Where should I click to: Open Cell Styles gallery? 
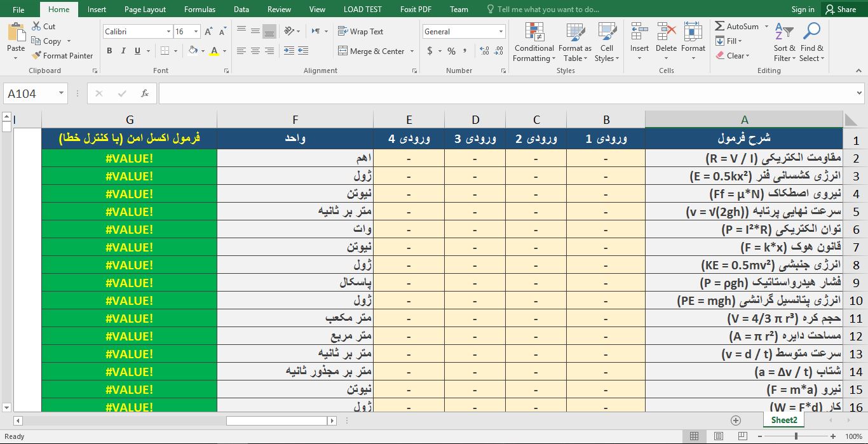coord(607,42)
